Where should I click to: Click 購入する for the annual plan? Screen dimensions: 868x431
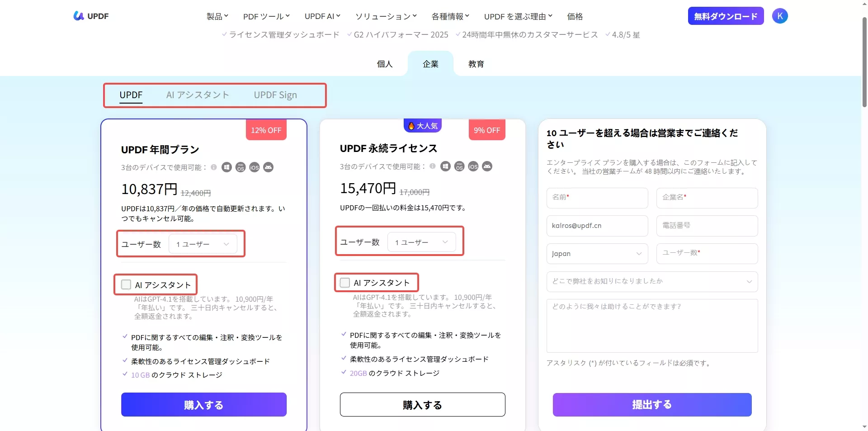click(204, 404)
